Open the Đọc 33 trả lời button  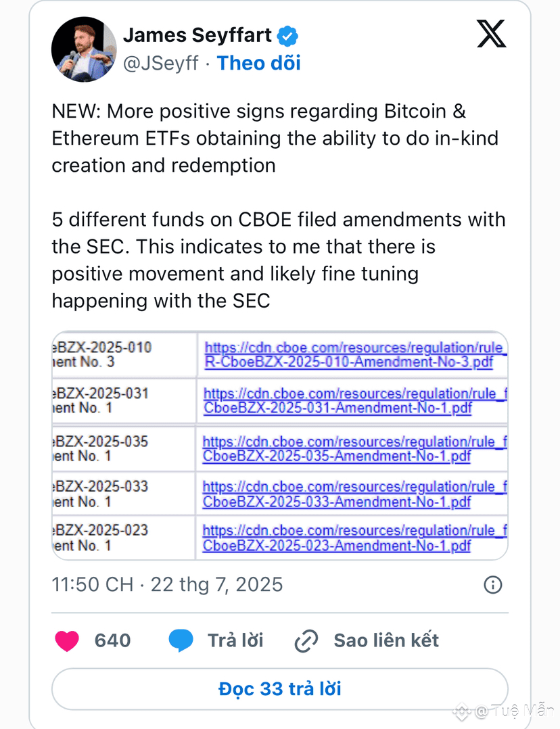click(279, 689)
